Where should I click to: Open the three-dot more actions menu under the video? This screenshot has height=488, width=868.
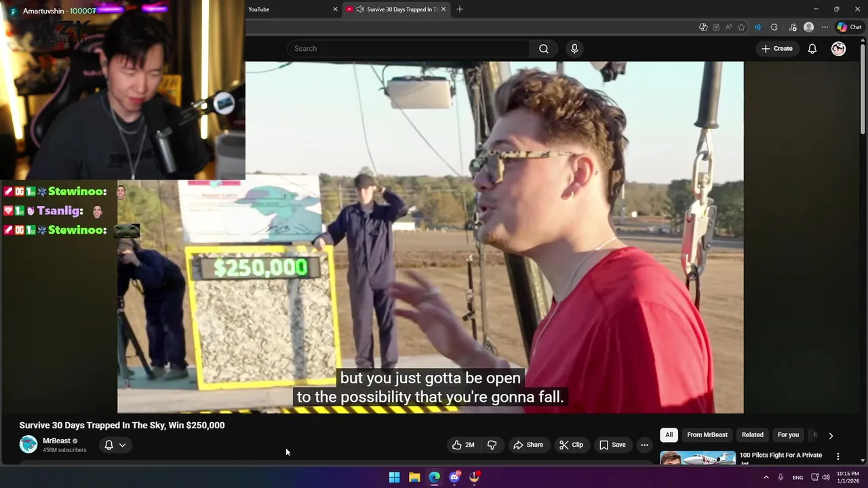pyautogui.click(x=644, y=445)
